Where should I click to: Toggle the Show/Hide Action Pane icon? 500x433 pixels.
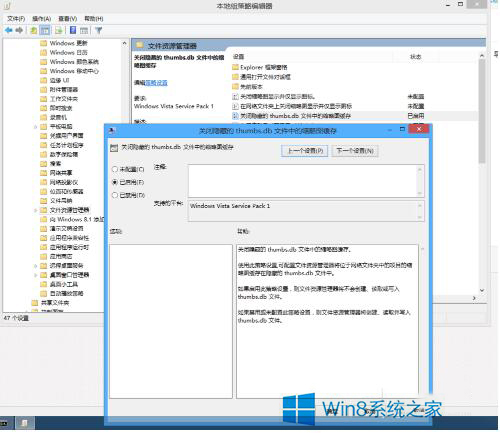(84, 31)
